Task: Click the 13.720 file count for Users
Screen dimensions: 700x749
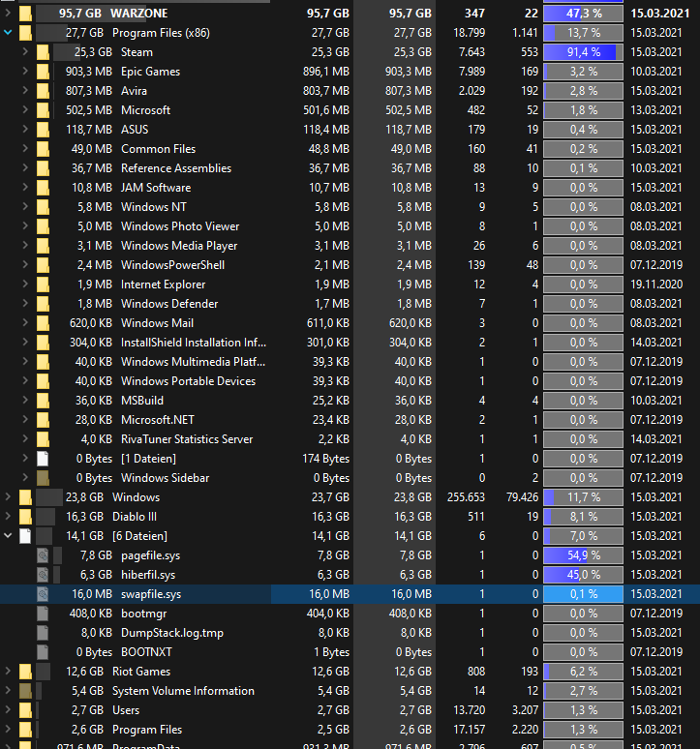Action: tap(470, 710)
